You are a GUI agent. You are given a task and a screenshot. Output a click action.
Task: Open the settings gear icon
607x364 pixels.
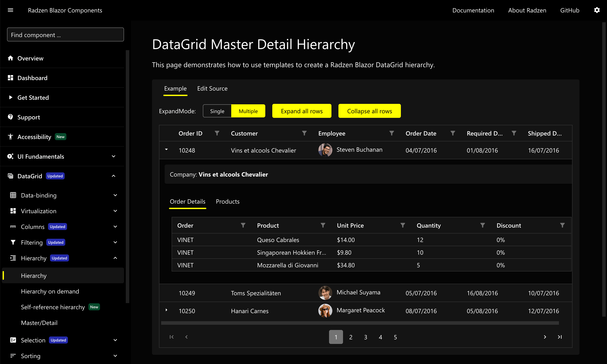point(597,10)
